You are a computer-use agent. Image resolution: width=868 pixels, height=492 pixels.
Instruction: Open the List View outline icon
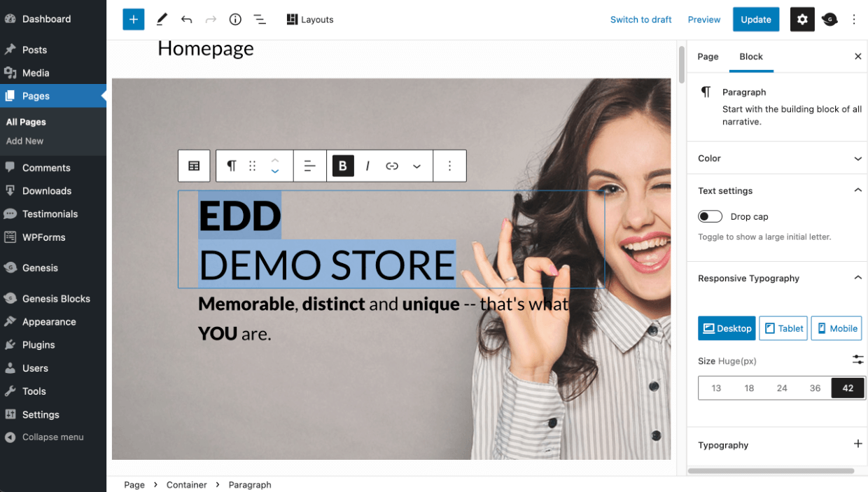pos(260,19)
